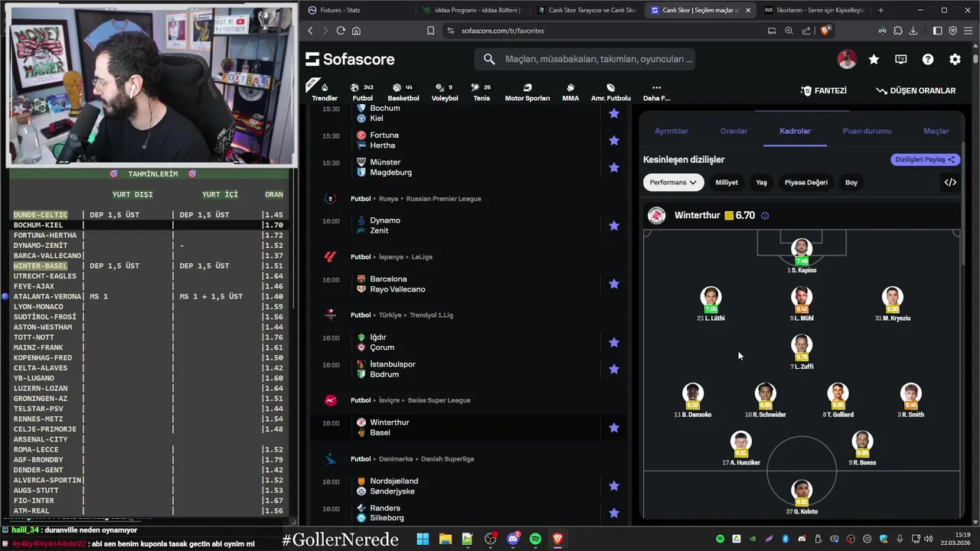This screenshot has height=551, width=980.
Task: Click Dizilişleri Paylaş button
Action: pyautogui.click(x=926, y=160)
